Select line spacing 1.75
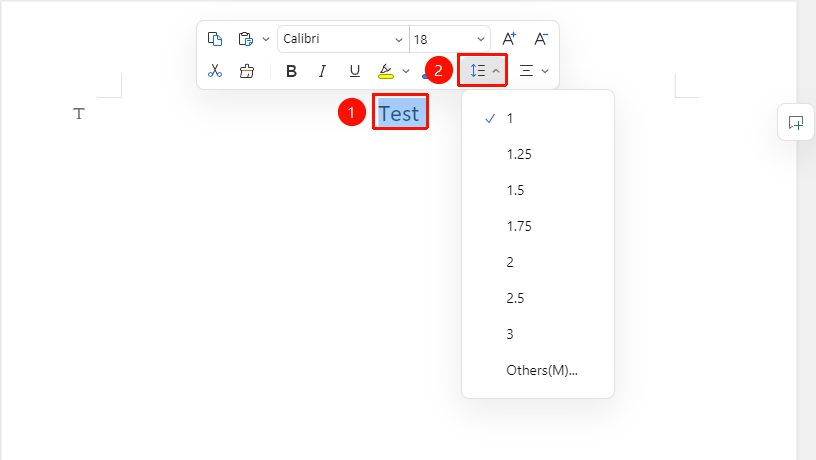 pos(538,226)
